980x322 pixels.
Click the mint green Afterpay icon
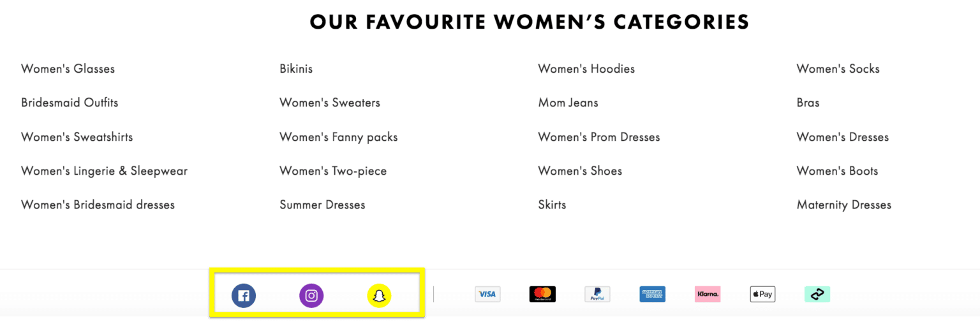pyautogui.click(x=817, y=294)
